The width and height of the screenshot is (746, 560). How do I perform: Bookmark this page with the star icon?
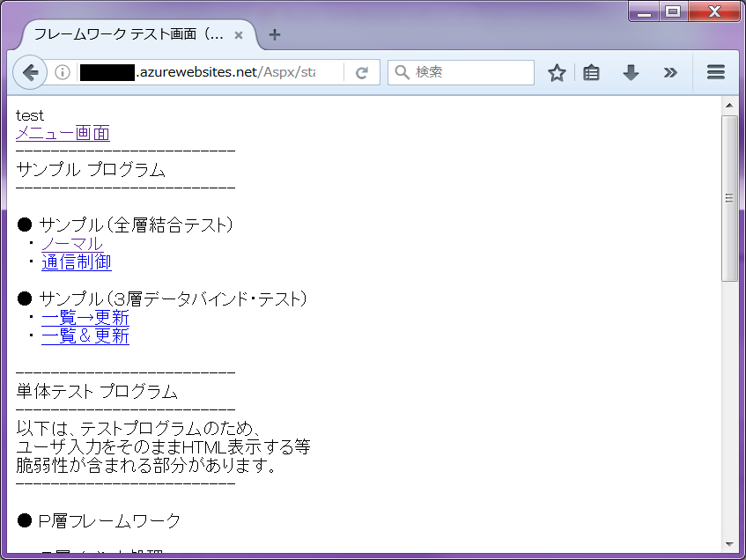[557, 73]
